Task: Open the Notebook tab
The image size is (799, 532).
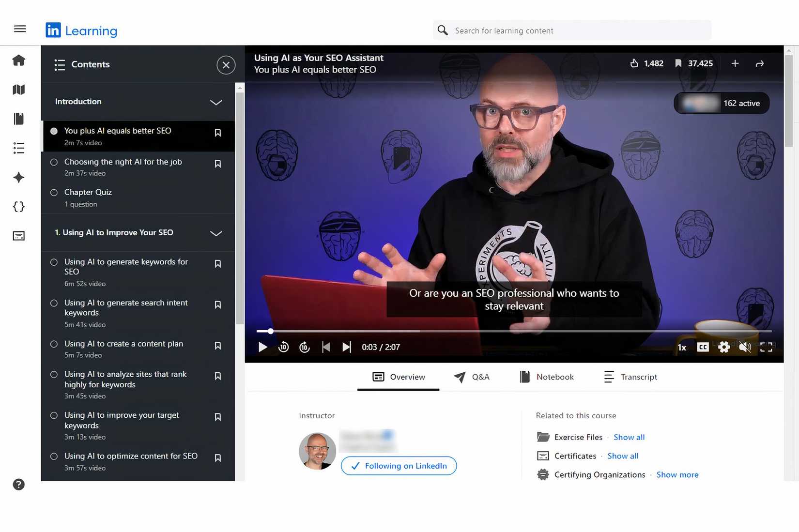Action: tap(546, 377)
